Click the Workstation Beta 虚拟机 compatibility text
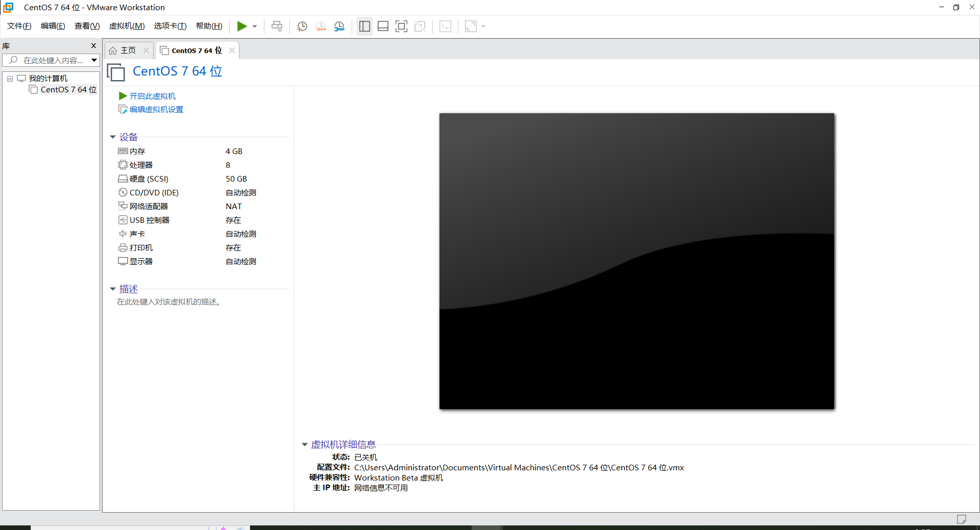980x530 pixels. [399, 478]
